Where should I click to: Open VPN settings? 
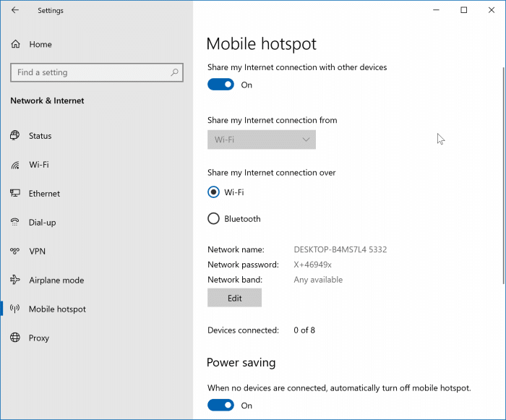[x=37, y=251]
